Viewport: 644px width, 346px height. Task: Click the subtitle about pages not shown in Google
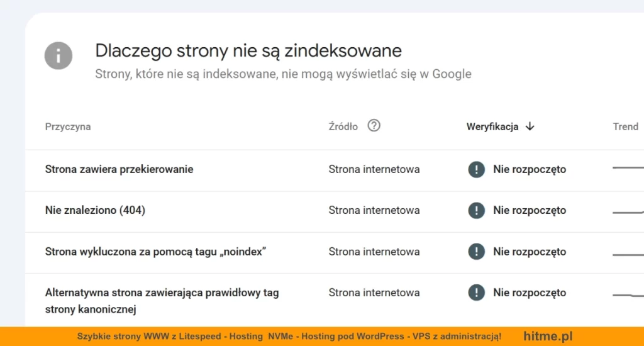(283, 74)
